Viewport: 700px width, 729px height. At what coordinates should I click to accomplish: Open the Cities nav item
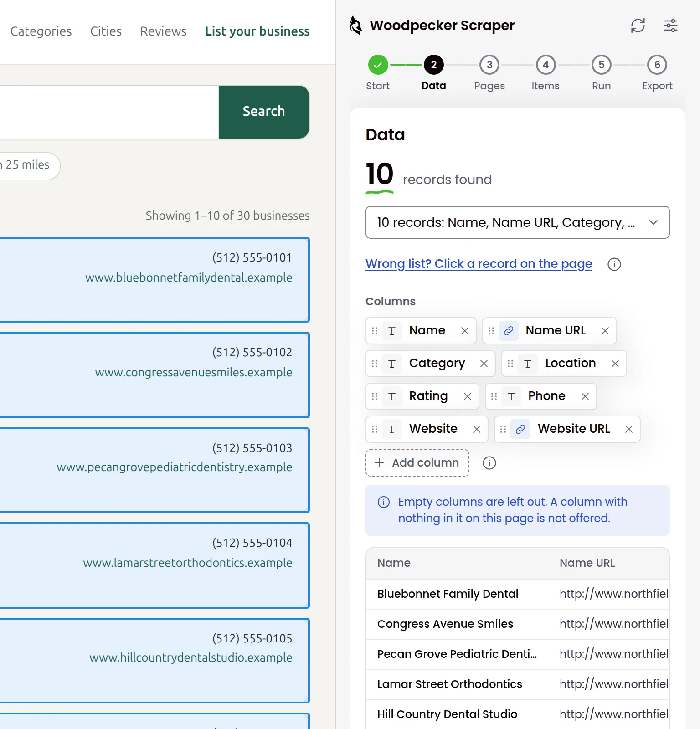(x=106, y=31)
